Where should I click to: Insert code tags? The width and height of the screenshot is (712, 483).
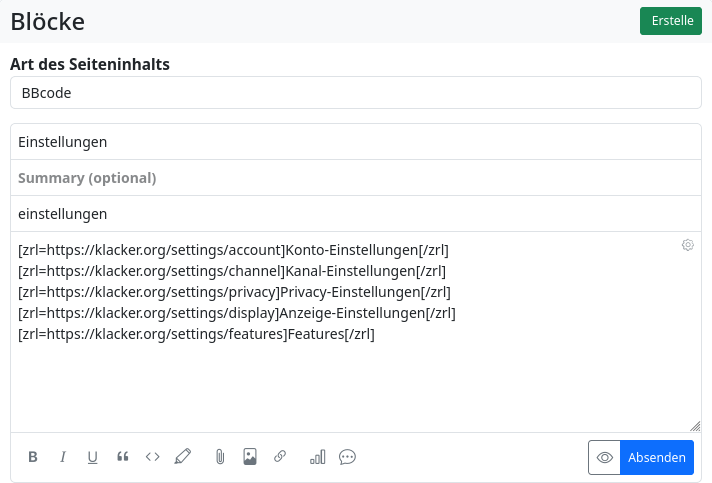coord(153,457)
